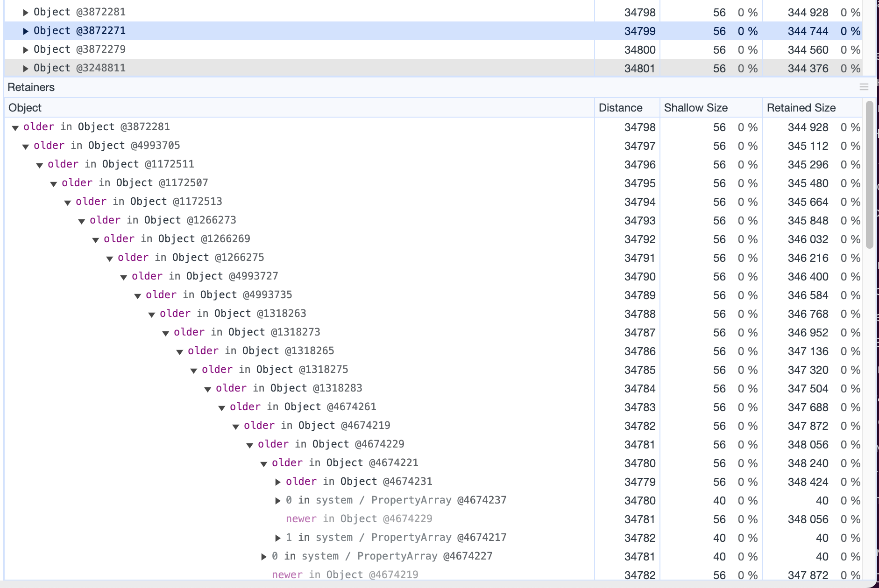Viewport: 879px width, 588px height.
Task: Expand the selected Object @3872271 row
Action: tap(26, 31)
